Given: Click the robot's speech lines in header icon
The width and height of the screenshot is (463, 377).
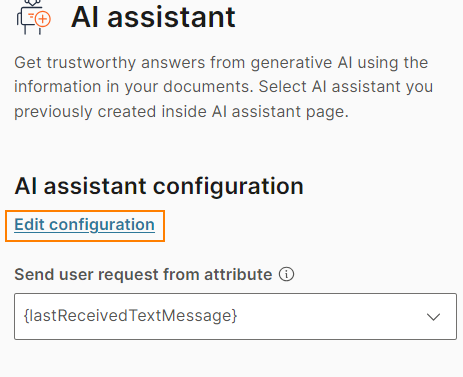Looking at the screenshot, I should coord(31,16).
